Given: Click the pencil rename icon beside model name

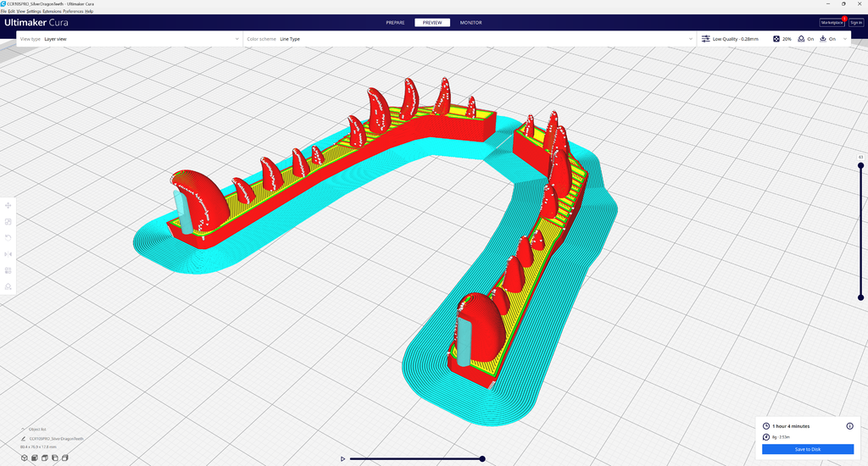Looking at the screenshot, I should (23, 438).
